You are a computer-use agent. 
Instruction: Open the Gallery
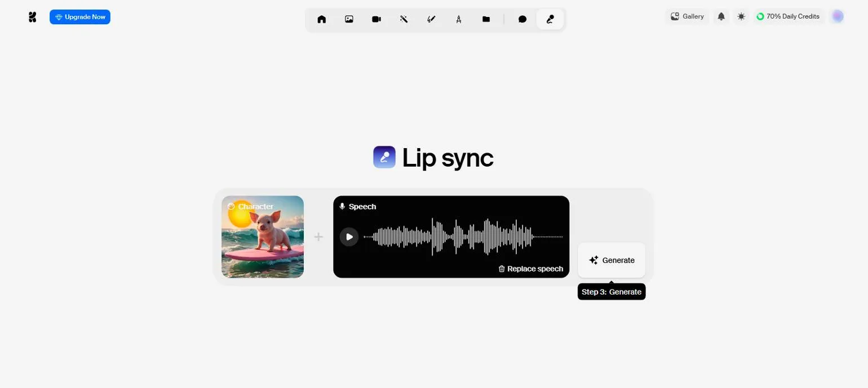(687, 16)
